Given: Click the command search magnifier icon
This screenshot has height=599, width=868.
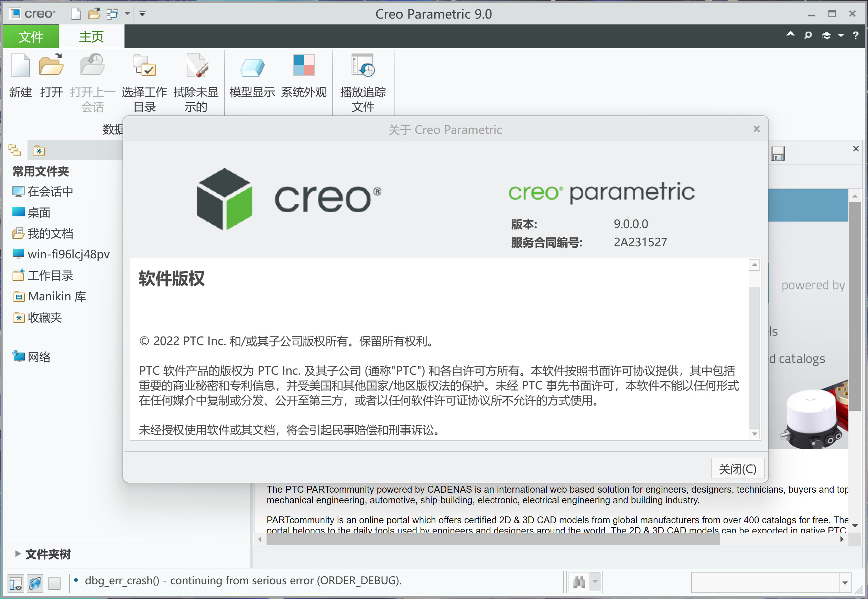Looking at the screenshot, I should [808, 35].
